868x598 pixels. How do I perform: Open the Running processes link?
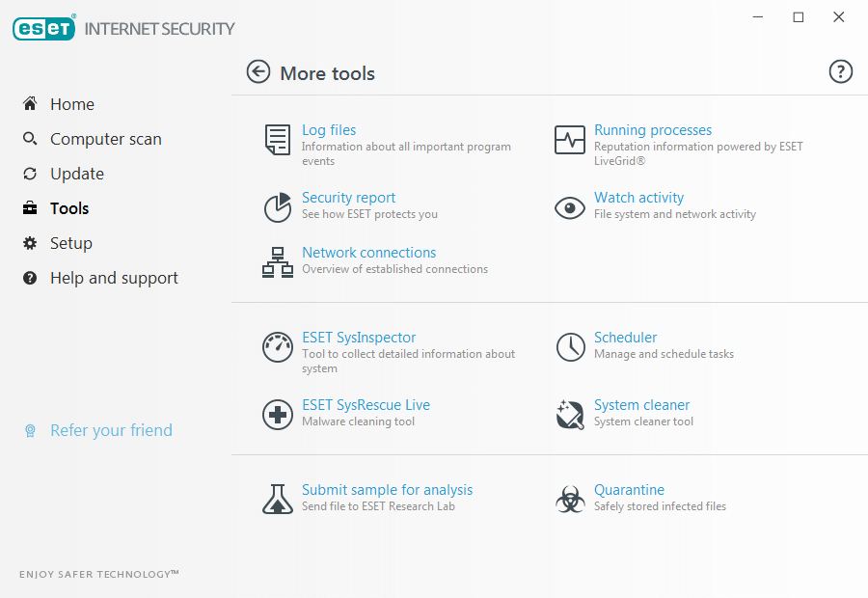point(653,130)
